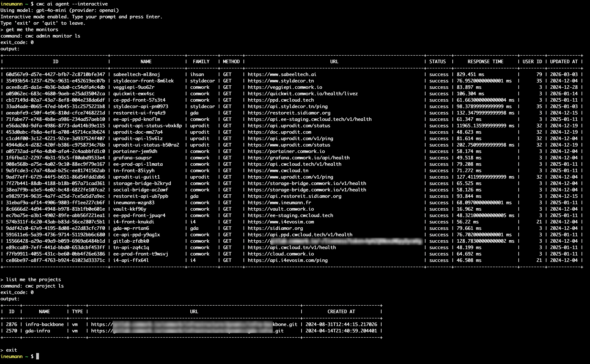
Task: Click the STATUS column header
Action: click(437, 62)
